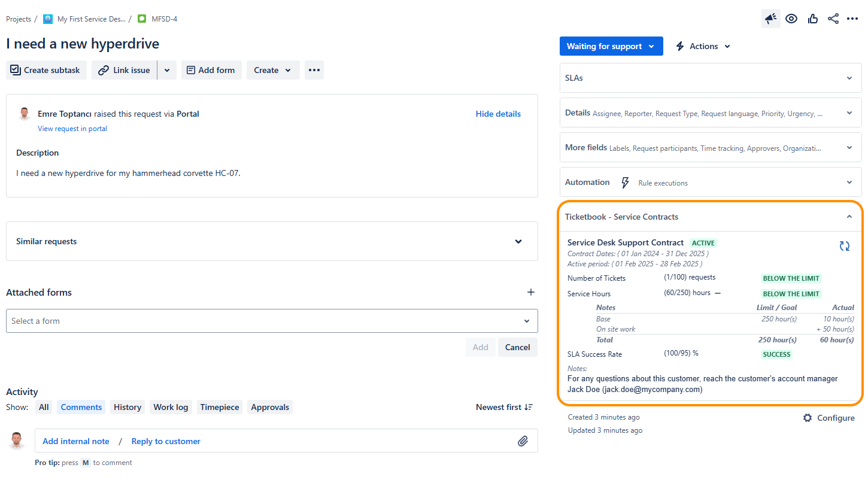Open the share icon menu
This screenshot has width=868, height=492.
[833, 19]
